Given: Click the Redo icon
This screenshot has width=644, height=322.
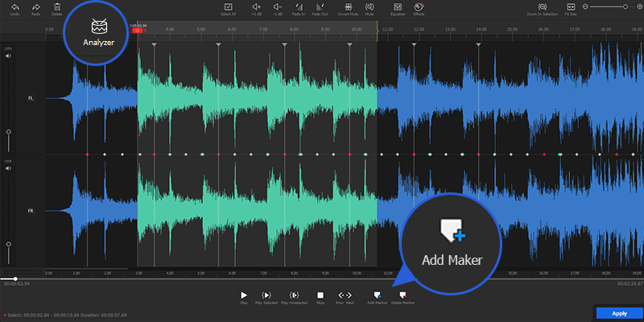Looking at the screenshot, I should pyautogui.click(x=35, y=6).
